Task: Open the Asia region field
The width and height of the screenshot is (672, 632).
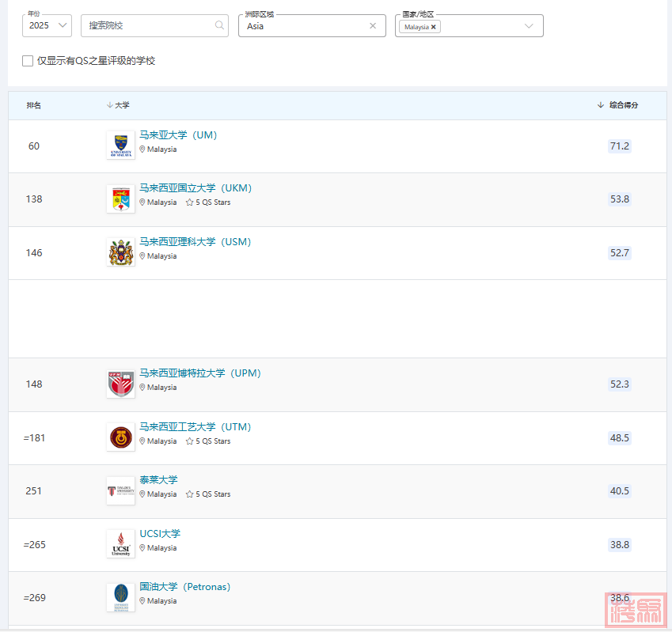Action: [312, 25]
